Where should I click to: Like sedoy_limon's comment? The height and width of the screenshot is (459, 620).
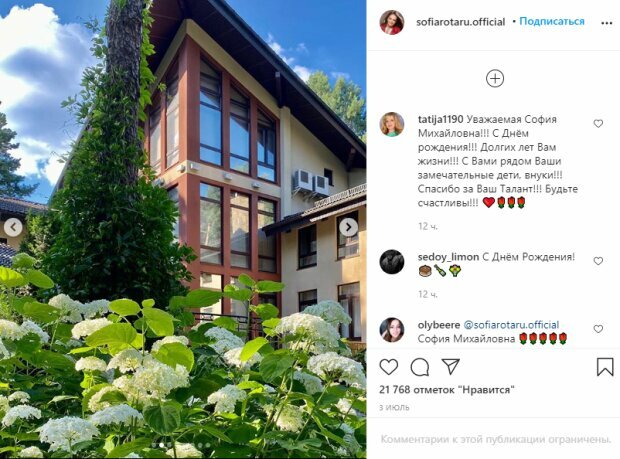pos(598,261)
